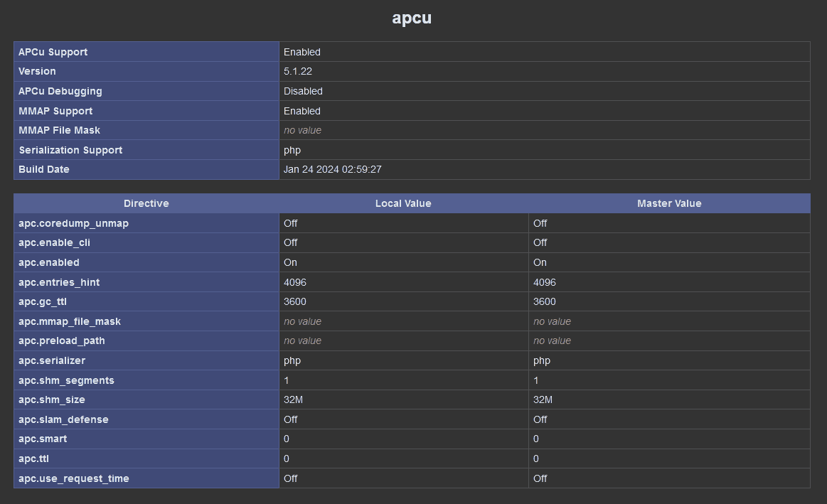Click the php value of Serialization Support
Image resolution: width=827 pixels, height=504 pixels.
(292, 150)
